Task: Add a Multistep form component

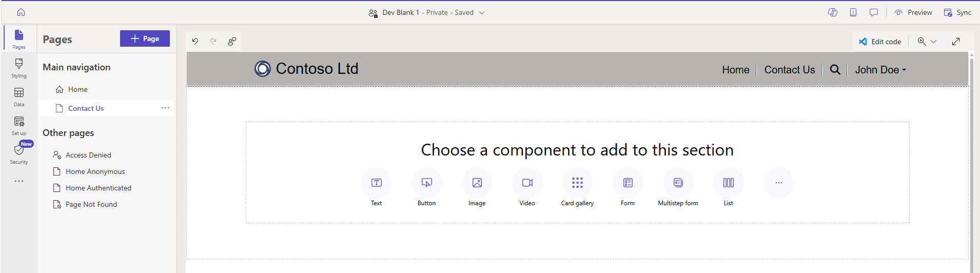Action: (x=678, y=183)
